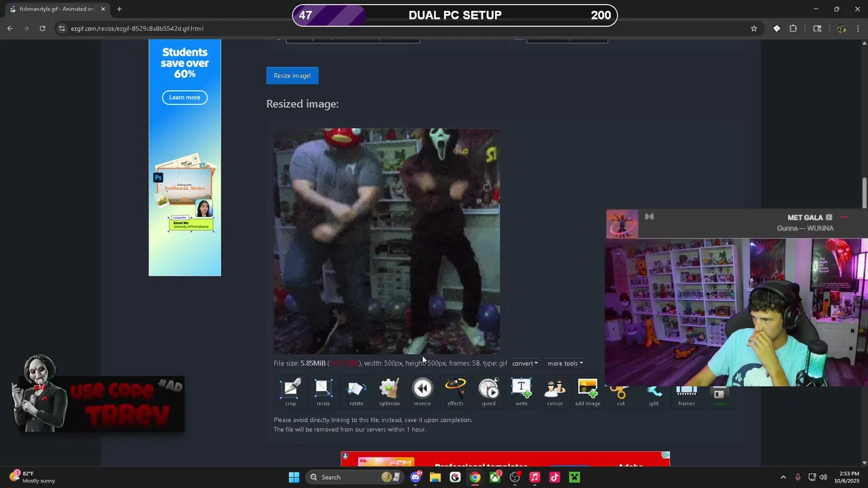
Task: Go back to the previous page
Action: tap(9, 28)
